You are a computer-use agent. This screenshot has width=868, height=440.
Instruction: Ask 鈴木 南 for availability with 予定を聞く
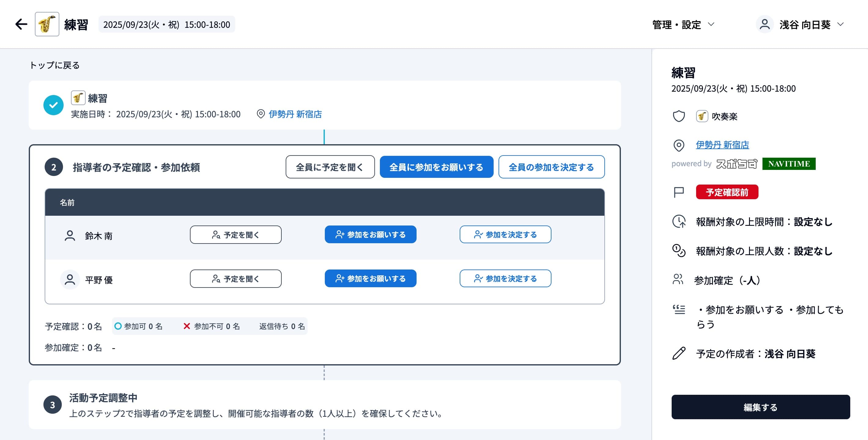point(236,235)
